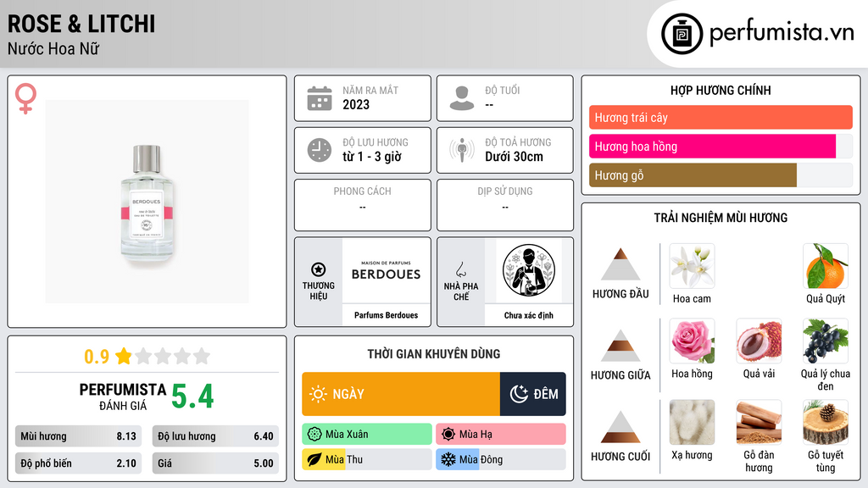868x488 pixels.
Task: Click the Berdoues brand logo
Action: pyautogui.click(x=386, y=270)
